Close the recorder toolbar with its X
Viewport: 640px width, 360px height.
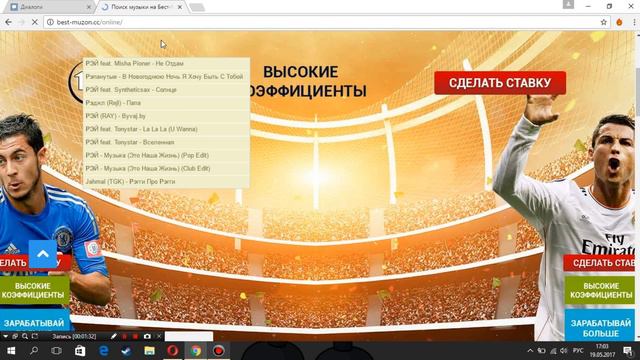pos(158,336)
